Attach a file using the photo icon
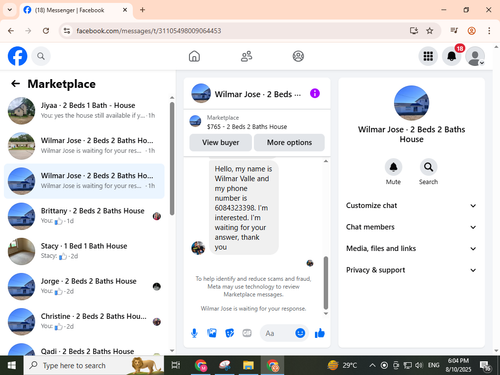The width and height of the screenshot is (500, 375). 212,333
